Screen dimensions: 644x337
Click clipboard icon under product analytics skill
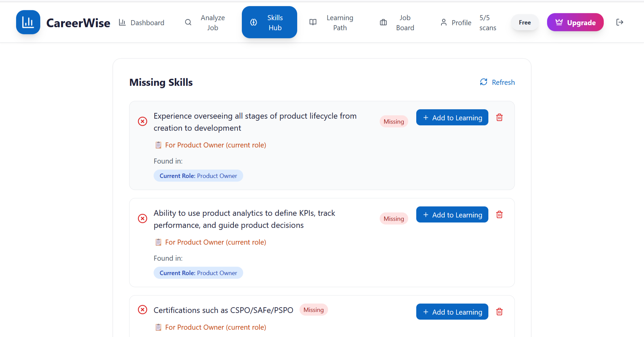[158, 242]
